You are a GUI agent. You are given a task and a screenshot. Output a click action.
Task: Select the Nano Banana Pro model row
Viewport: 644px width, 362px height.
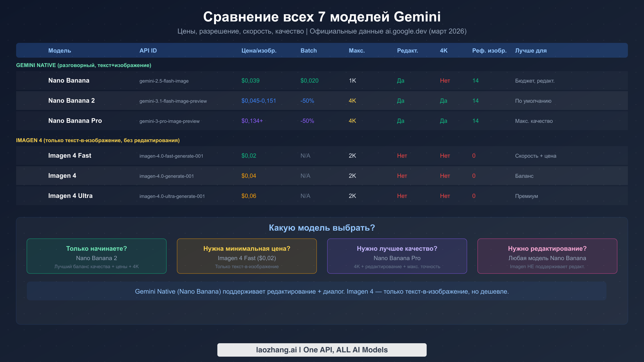(x=322, y=121)
